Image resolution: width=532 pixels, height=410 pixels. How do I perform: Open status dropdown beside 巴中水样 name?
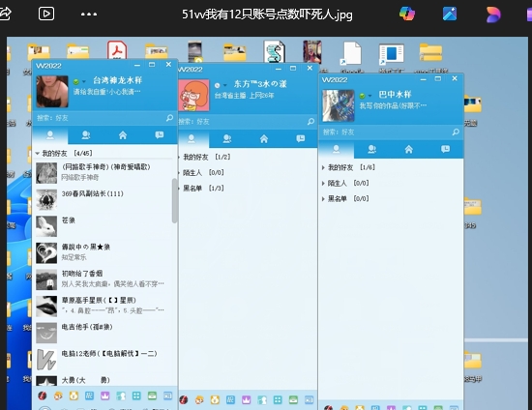point(369,96)
